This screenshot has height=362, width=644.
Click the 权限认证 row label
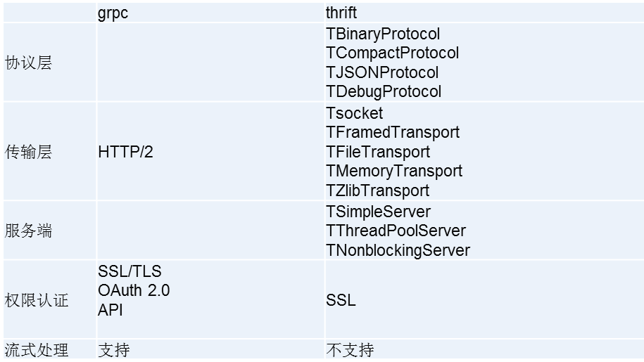click(x=37, y=300)
